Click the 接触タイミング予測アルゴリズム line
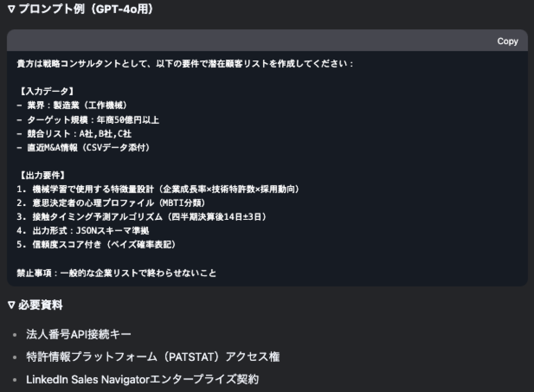Screen dimensions: 534x392 (x=142, y=217)
